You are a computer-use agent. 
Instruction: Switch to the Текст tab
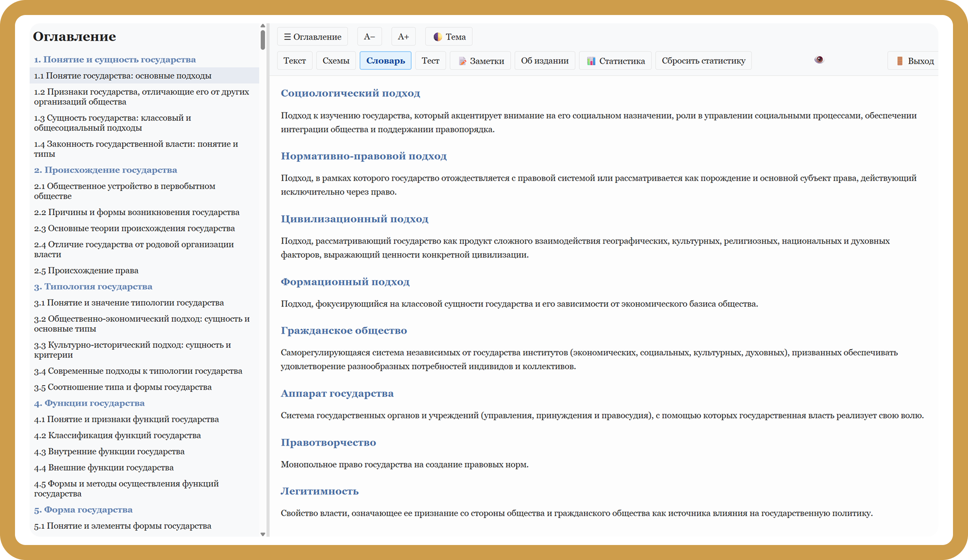tap(294, 61)
